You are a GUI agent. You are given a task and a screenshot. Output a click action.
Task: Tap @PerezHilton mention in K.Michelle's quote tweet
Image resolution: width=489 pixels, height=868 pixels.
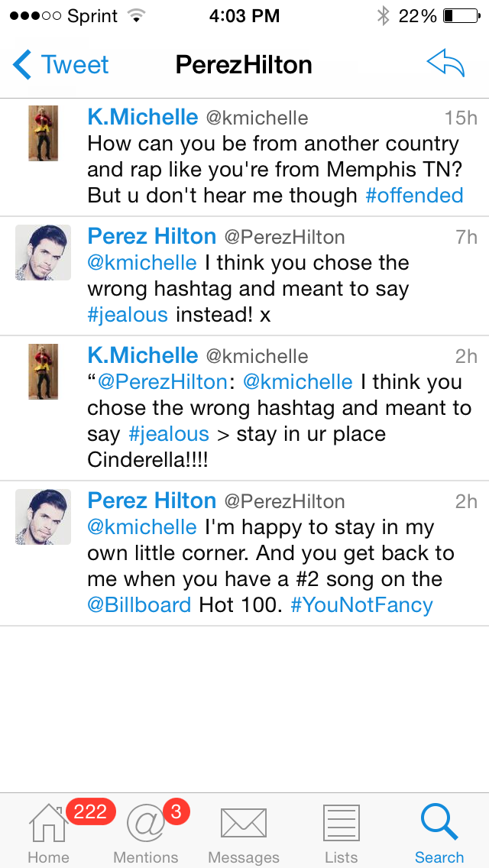point(163,382)
